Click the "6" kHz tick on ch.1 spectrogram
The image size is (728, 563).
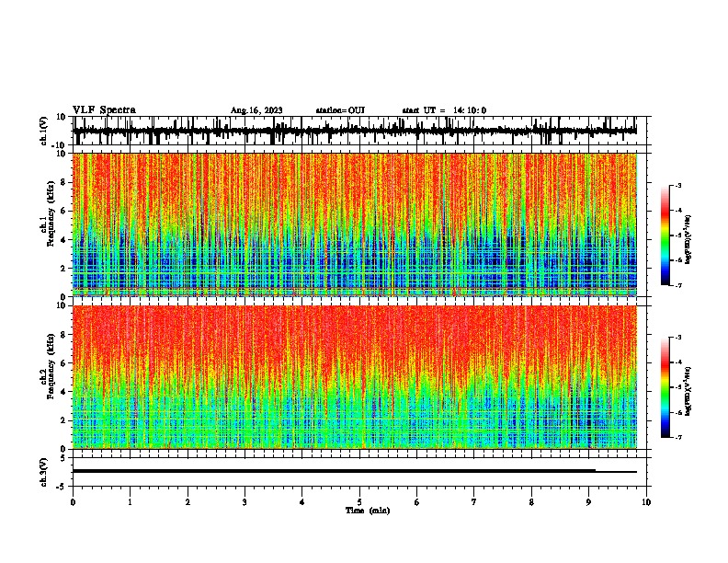(64, 211)
